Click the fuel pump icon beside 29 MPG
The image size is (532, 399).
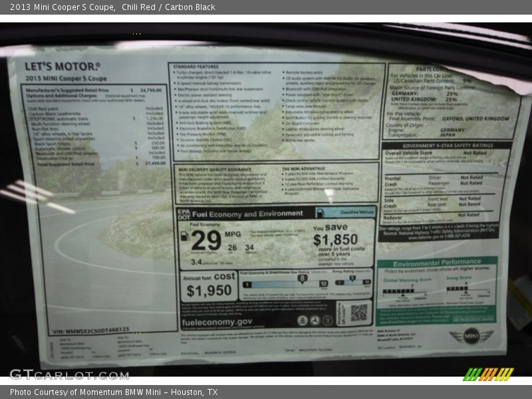[185, 236]
